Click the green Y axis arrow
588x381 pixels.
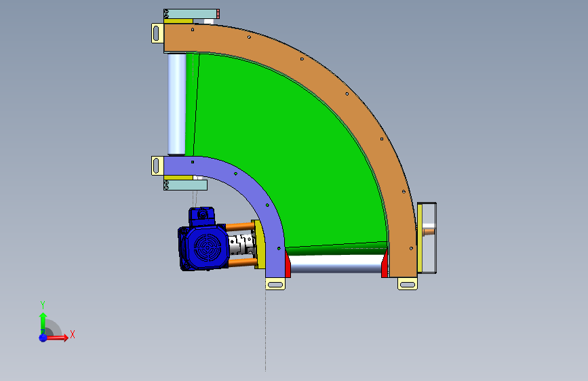click(x=43, y=323)
